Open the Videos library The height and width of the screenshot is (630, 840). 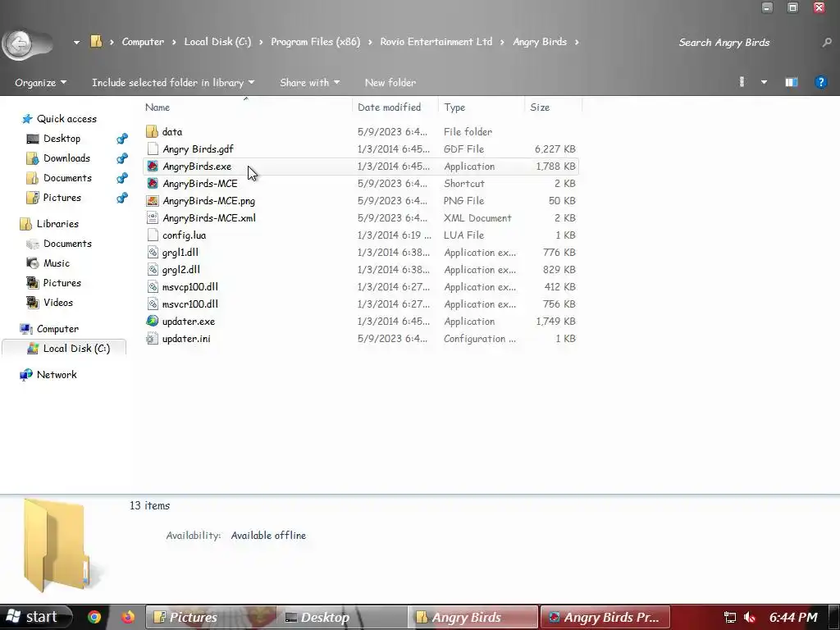pos(58,303)
